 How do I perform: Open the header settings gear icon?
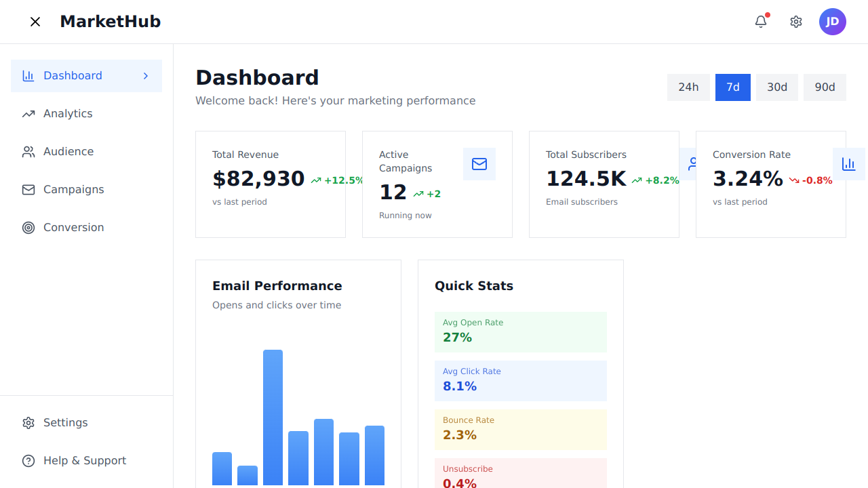pos(796,22)
